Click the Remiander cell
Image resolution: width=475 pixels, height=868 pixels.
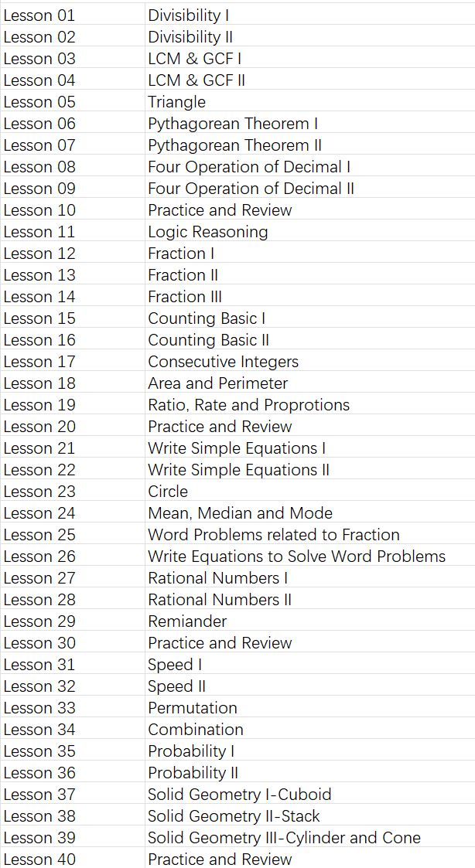tap(309, 621)
